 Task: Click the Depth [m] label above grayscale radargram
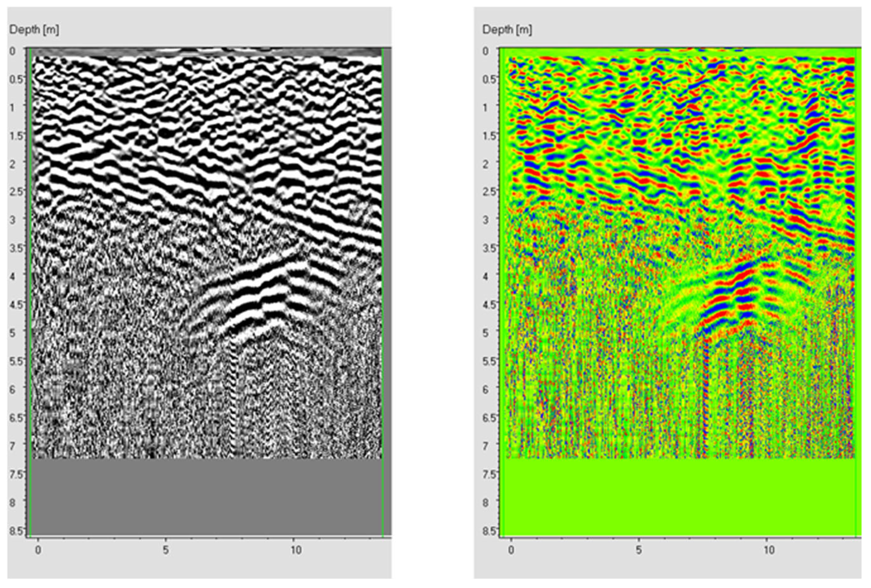coord(34,30)
